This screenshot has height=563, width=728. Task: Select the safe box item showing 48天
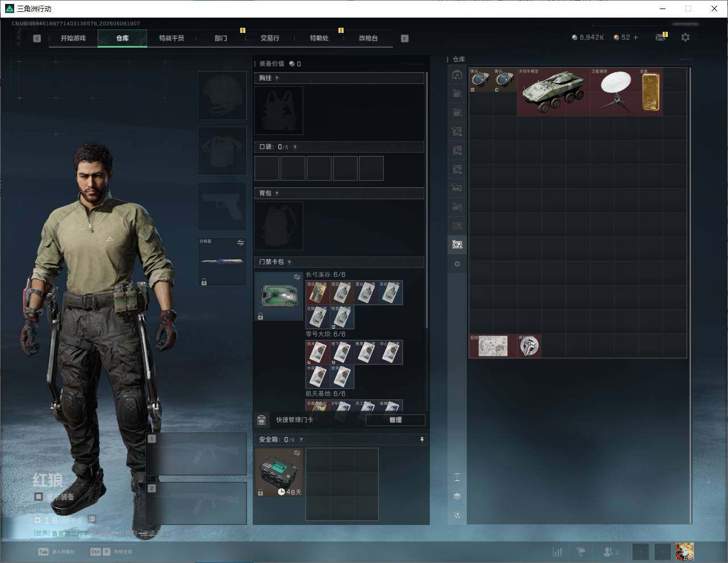(x=279, y=472)
